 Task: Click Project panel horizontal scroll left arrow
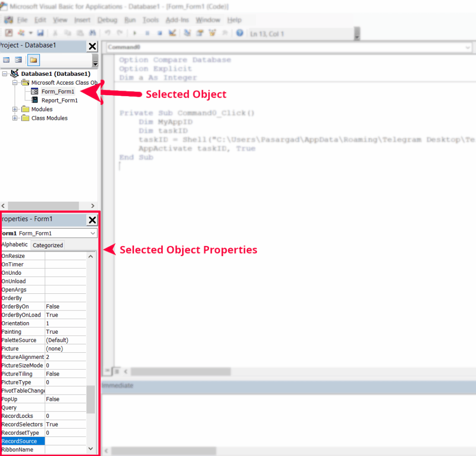pos(3,206)
